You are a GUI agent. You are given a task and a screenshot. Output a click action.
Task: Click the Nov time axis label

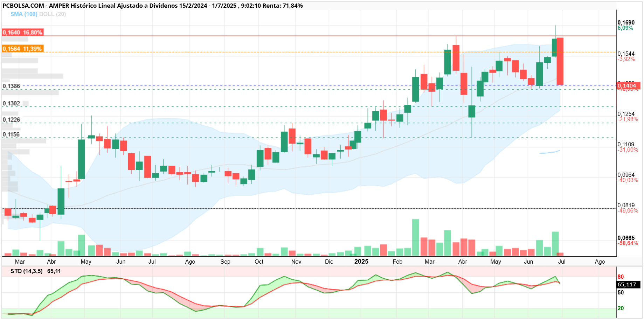[296, 262]
